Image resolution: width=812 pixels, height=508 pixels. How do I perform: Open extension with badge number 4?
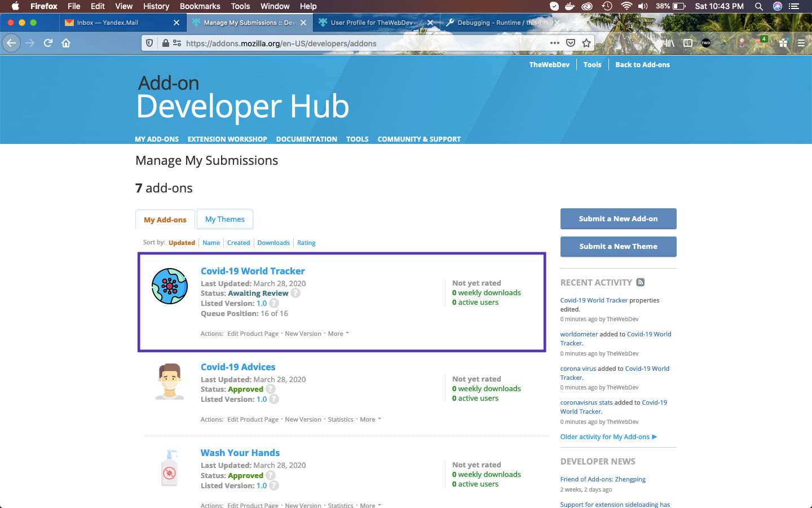(x=761, y=42)
